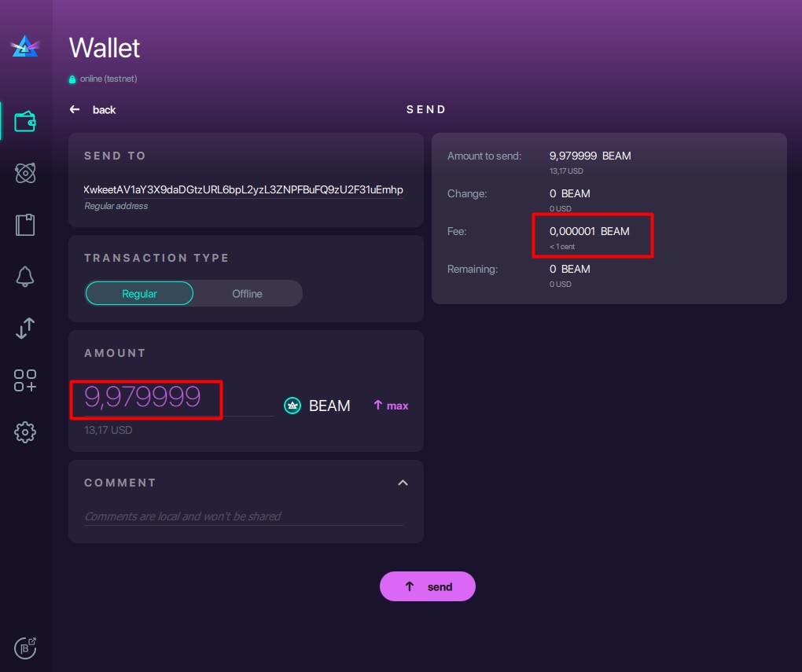This screenshot has width=802, height=672.
Task: Click the Beam logo at top left
Action: pyautogui.click(x=24, y=47)
